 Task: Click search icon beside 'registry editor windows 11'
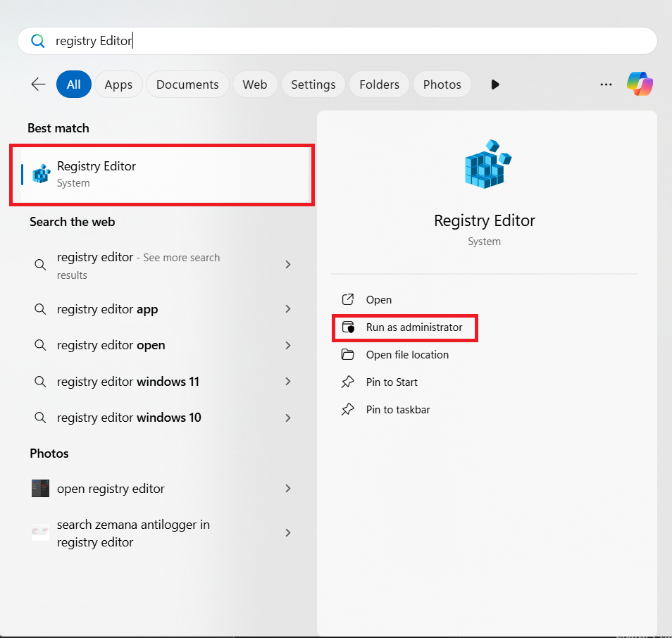click(40, 382)
